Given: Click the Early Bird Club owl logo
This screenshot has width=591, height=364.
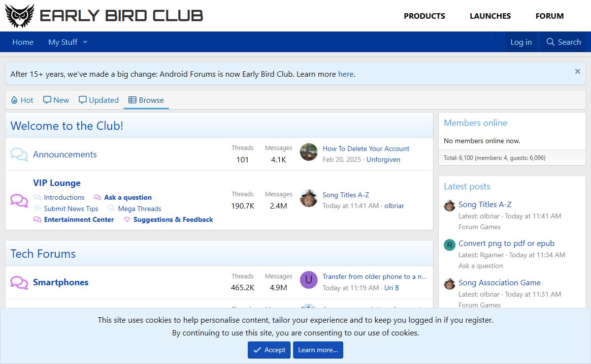Looking at the screenshot, I should pos(20,16).
